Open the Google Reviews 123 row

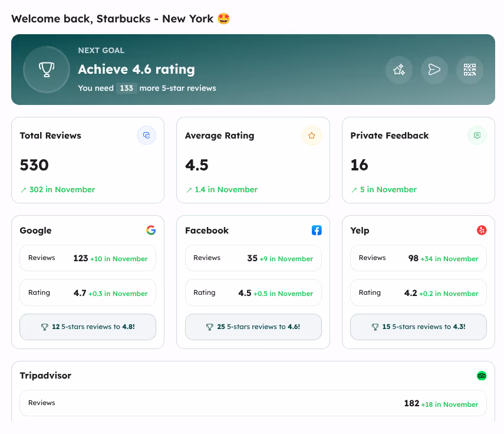point(88,258)
